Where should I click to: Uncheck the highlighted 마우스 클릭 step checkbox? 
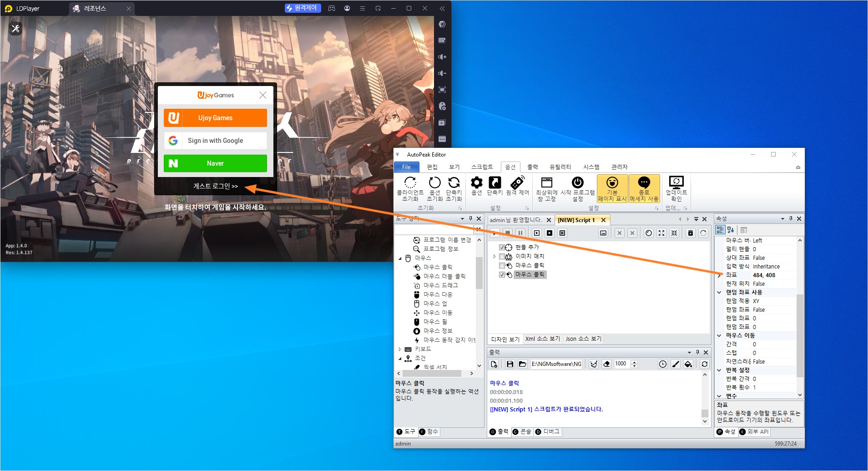coord(502,275)
